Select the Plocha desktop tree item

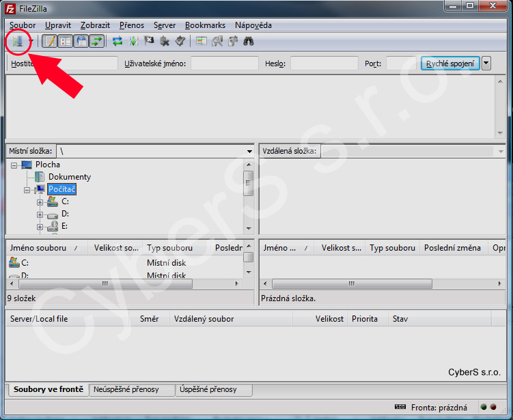[48, 165]
